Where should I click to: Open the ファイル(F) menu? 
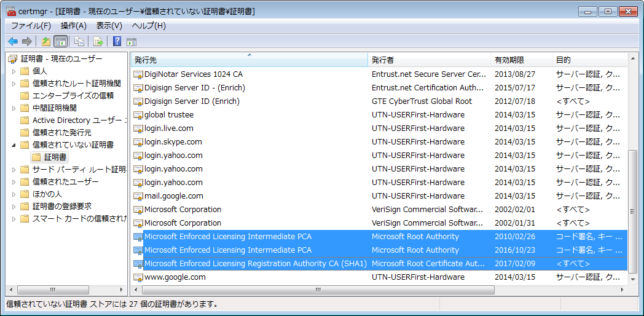tap(31, 25)
